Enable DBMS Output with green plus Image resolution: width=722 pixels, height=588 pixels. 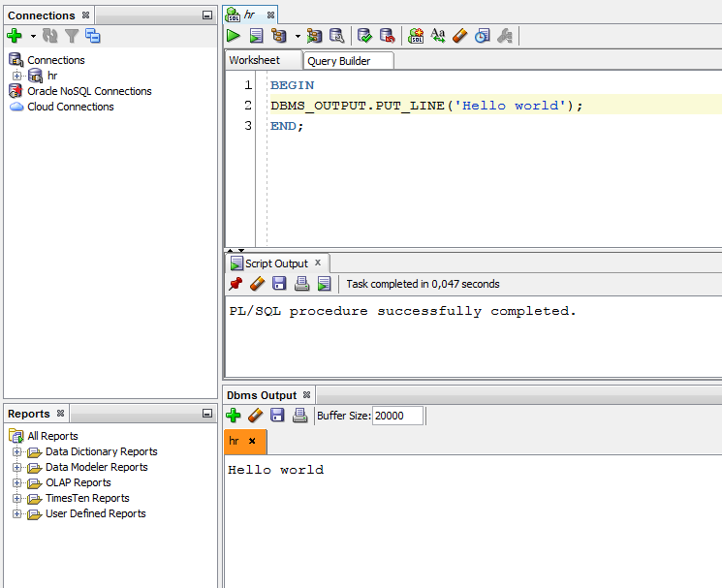[x=234, y=415]
